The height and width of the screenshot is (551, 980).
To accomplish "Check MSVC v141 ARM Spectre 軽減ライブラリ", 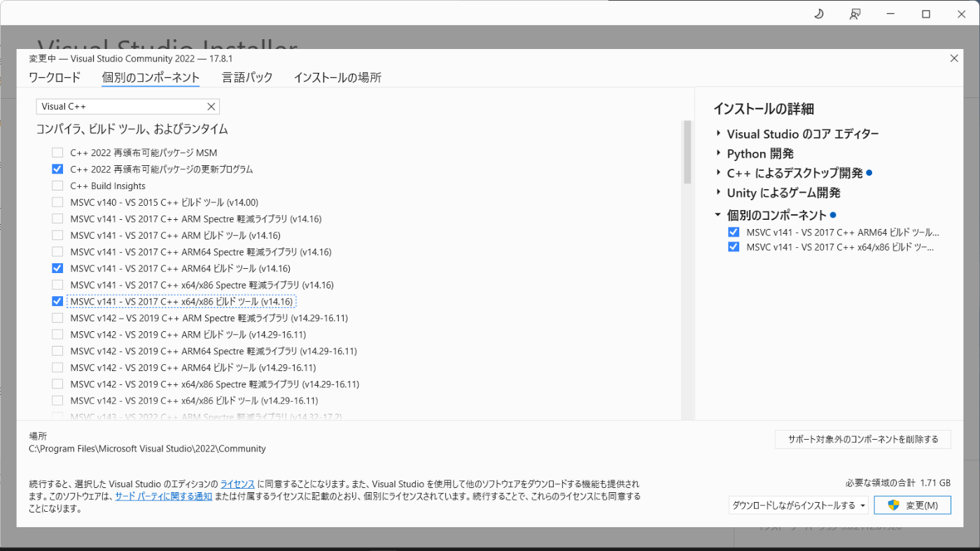I will [57, 218].
